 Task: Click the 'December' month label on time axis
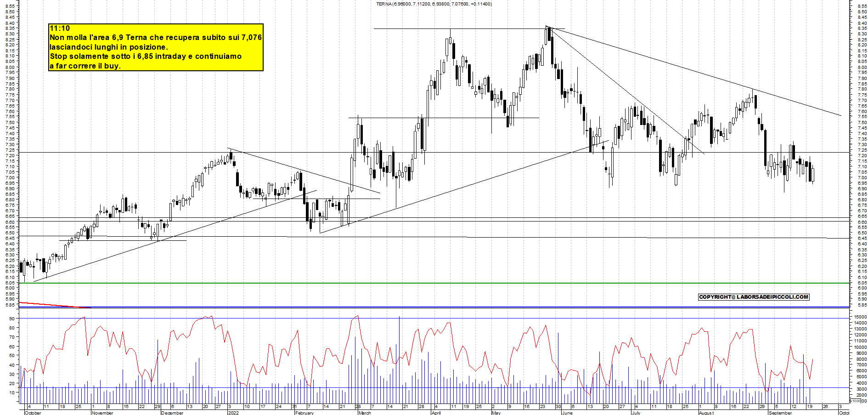tap(173, 413)
